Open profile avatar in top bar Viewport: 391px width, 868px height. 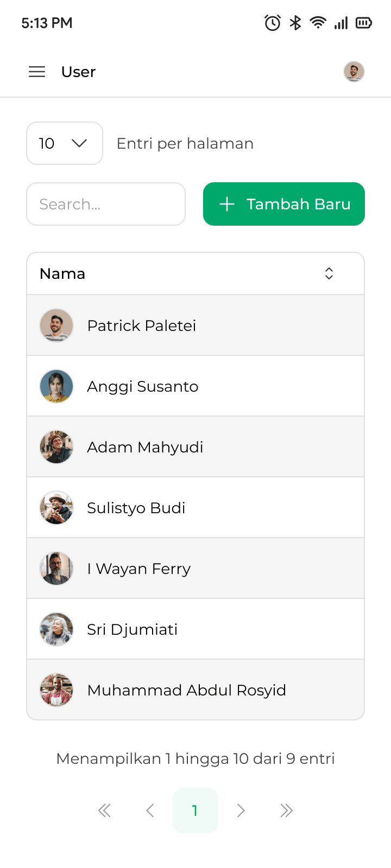point(354,72)
